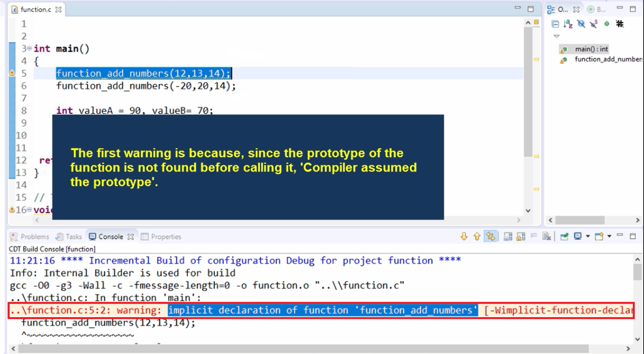Open the Problems tab
644x354 pixels.
pyautogui.click(x=29, y=237)
